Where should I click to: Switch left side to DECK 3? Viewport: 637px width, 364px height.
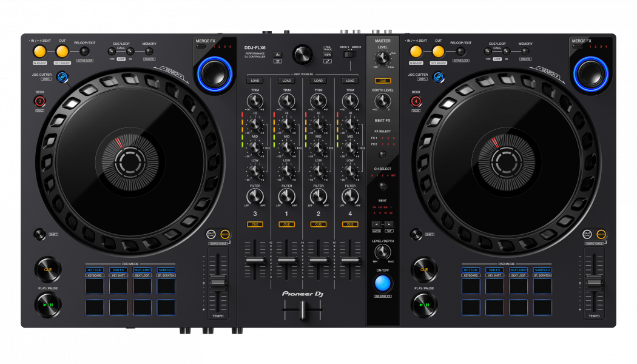40,101
